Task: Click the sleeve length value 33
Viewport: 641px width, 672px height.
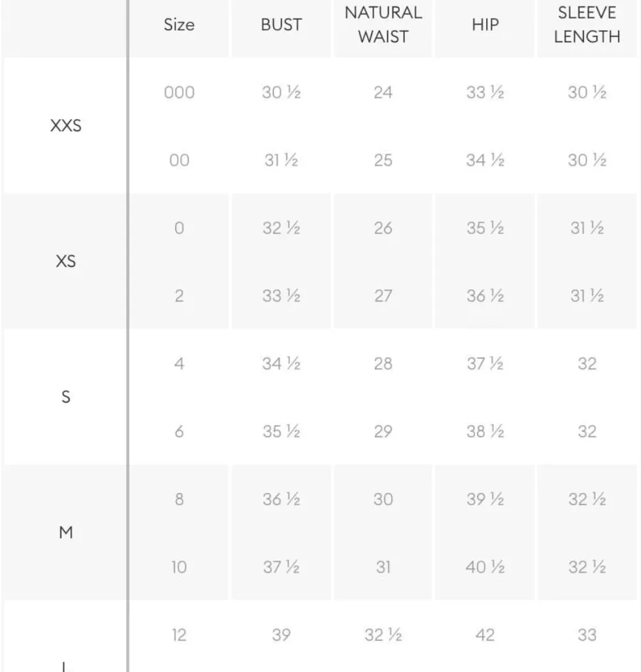Action: pos(587,635)
